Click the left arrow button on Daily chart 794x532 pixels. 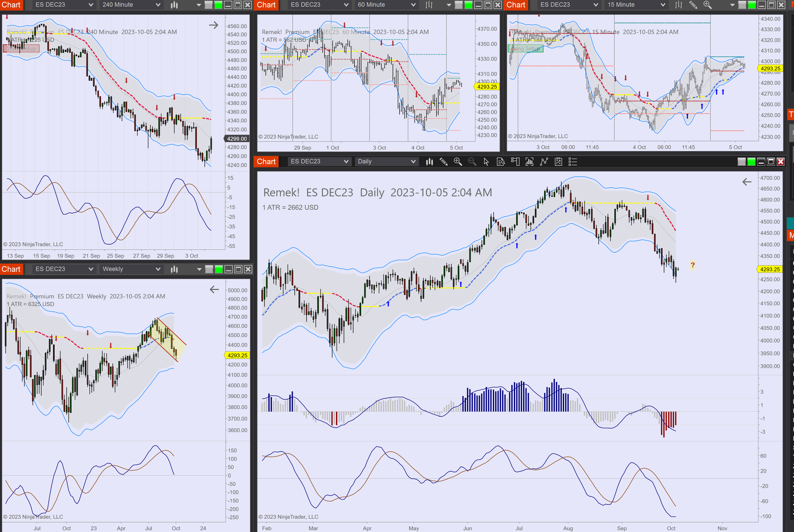pos(746,182)
